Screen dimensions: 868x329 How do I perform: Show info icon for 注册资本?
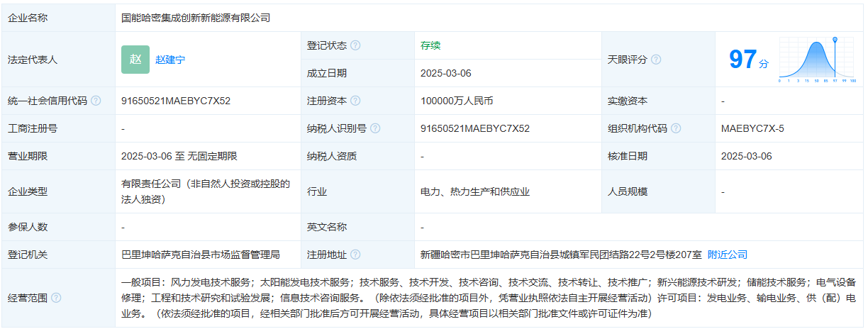355,101
